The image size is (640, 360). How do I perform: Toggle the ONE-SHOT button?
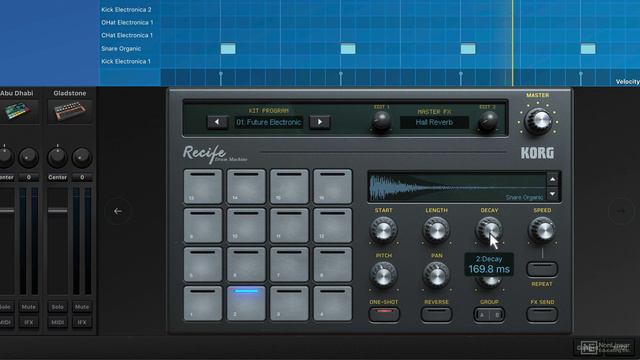tap(384, 314)
